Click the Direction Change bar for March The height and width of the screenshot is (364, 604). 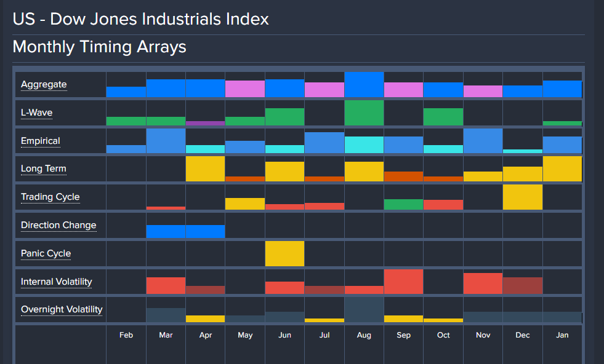coord(166,232)
